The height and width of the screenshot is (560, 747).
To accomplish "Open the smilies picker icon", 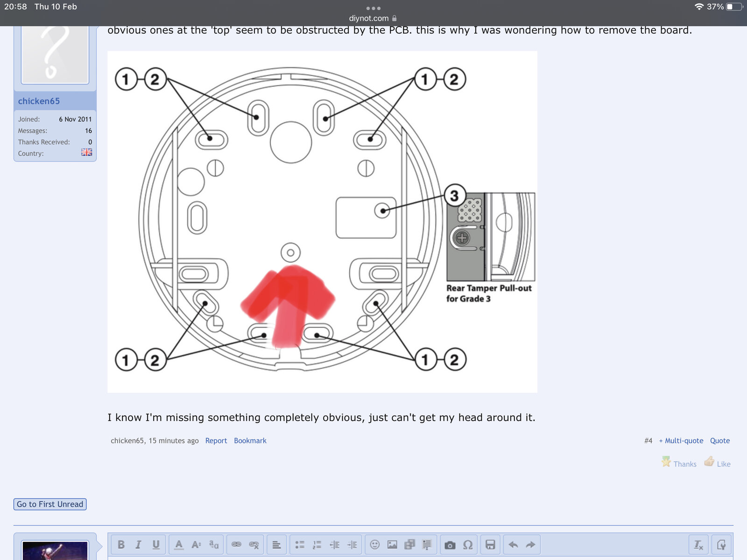I will 374,544.
